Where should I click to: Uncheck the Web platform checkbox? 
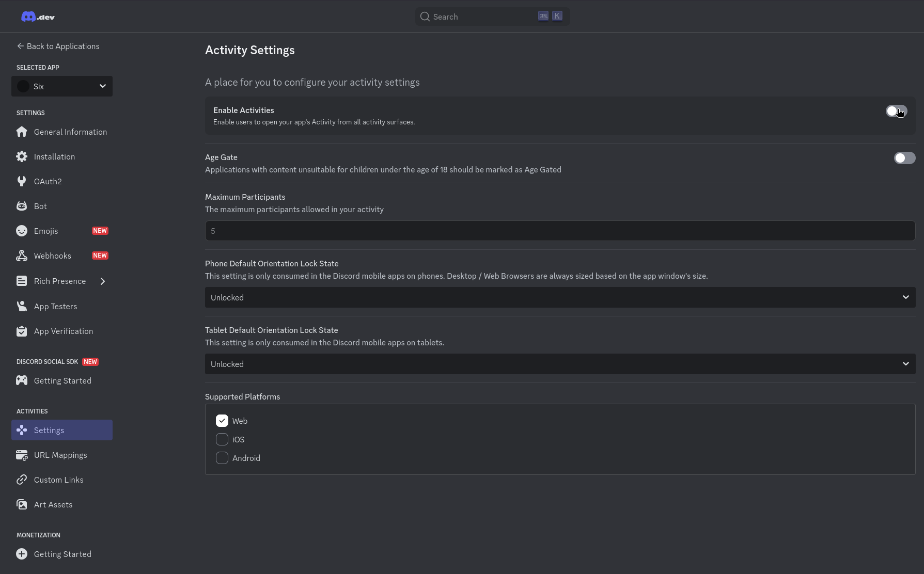[x=222, y=421]
